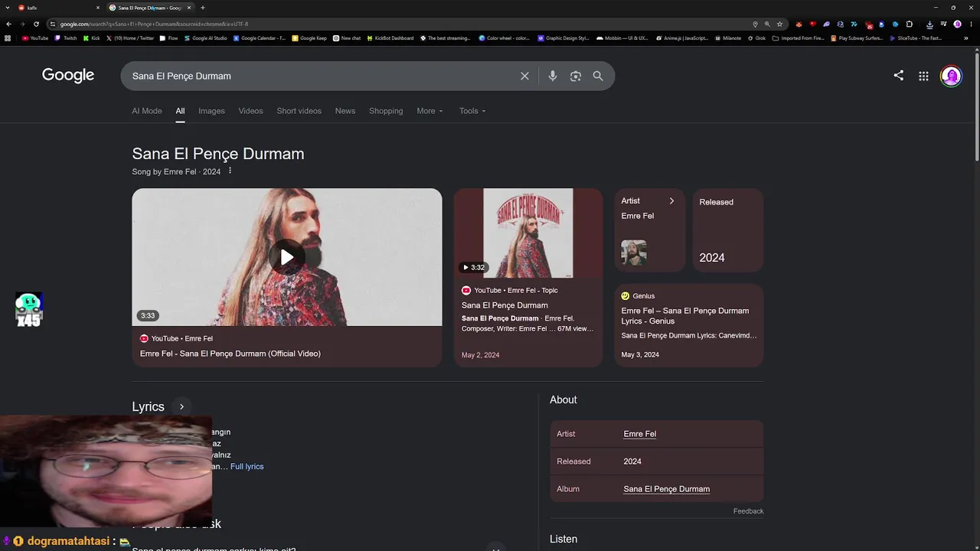The width and height of the screenshot is (980, 551).
Task: Select the Images search tab
Action: click(x=211, y=111)
